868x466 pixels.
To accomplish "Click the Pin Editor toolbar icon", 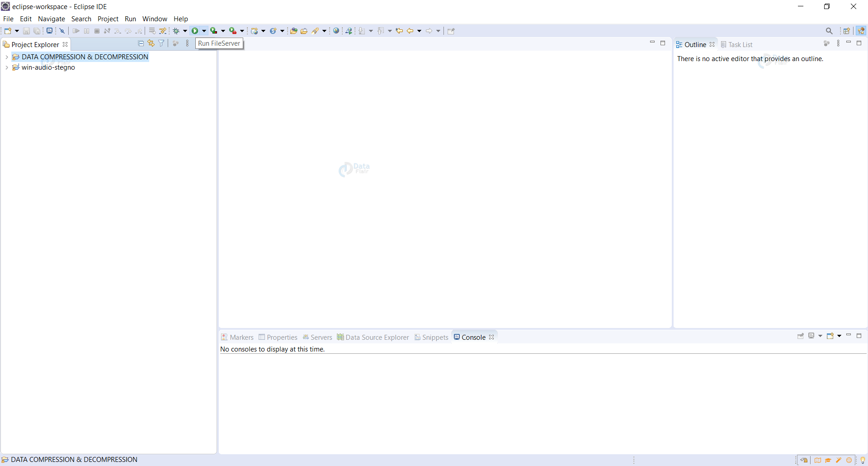I will pos(451,31).
